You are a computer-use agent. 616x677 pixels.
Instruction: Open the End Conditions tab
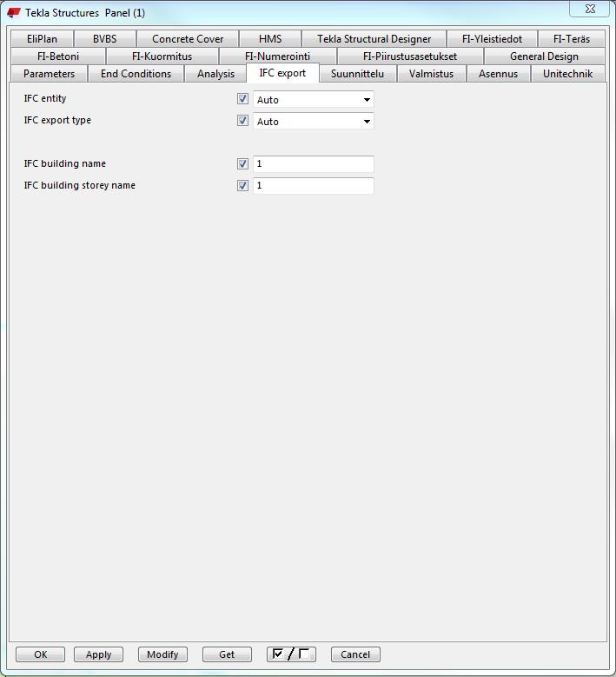tap(136, 73)
